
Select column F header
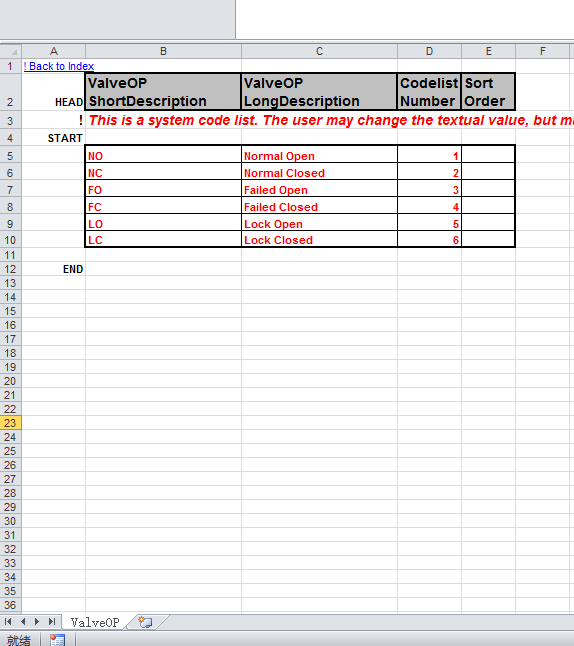542,51
